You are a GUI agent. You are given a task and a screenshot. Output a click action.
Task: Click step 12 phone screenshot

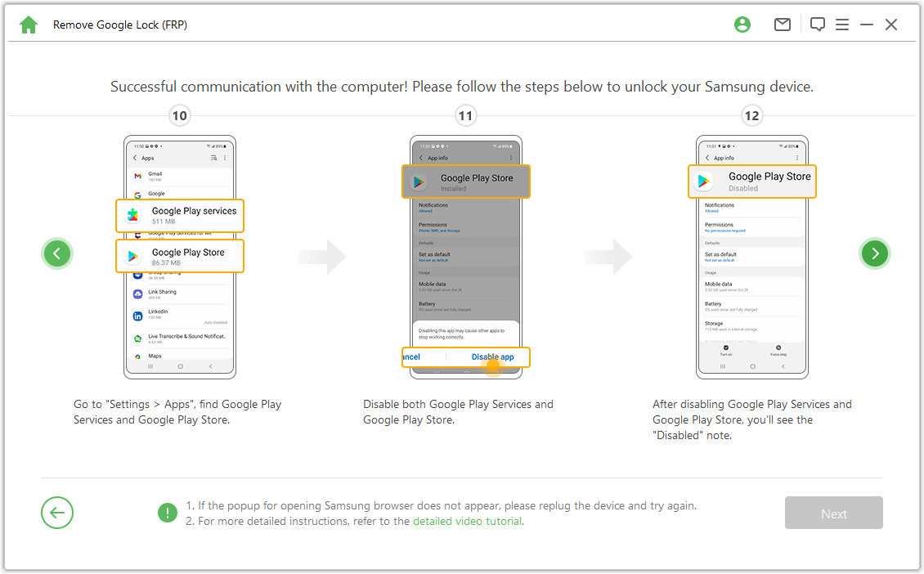(752, 257)
